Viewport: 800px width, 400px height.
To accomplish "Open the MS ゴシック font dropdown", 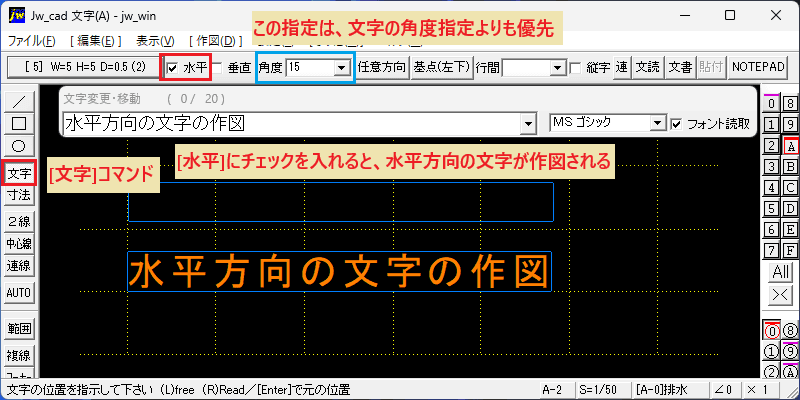I will tap(659, 123).
